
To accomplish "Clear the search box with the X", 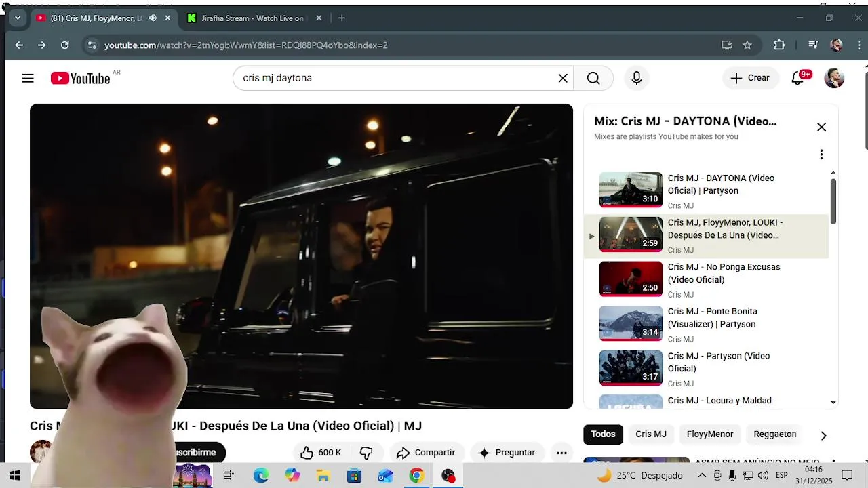I will pos(563,78).
